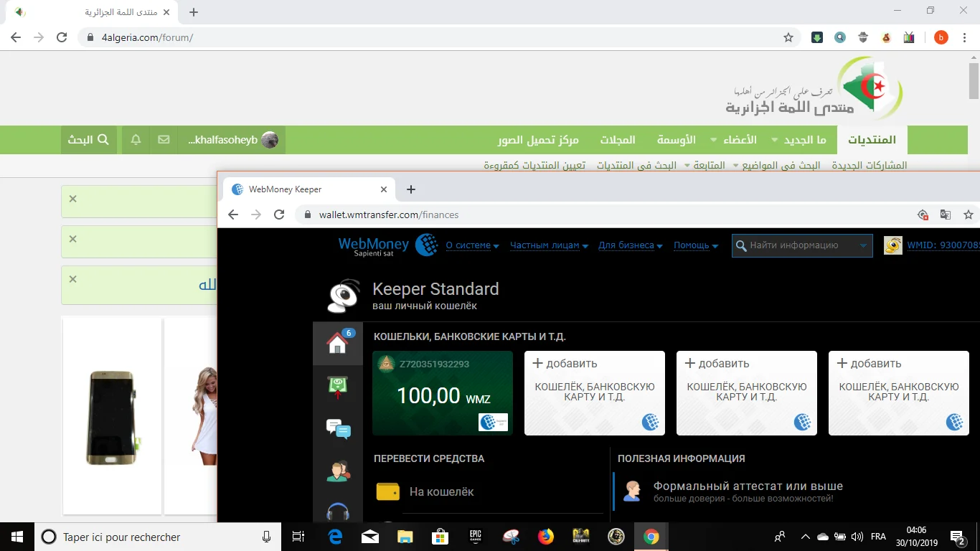Viewport: 980px width, 551px height.
Task: Open the 'Помощь' dropdown menu
Action: pyautogui.click(x=695, y=245)
